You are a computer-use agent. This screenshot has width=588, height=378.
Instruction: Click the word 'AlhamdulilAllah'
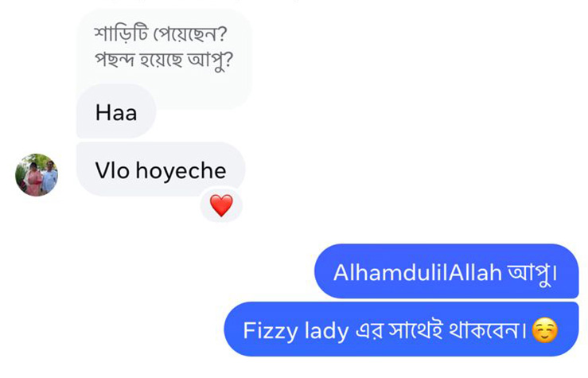pyautogui.click(x=418, y=272)
